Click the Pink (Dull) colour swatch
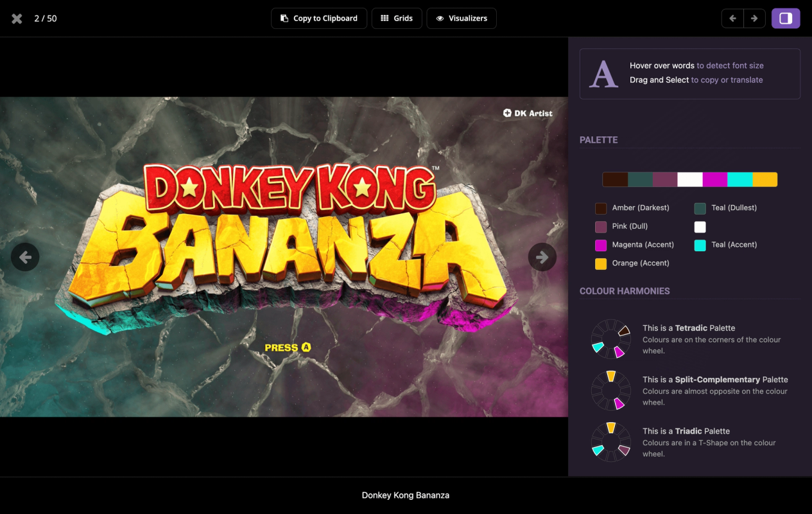This screenshot has height=514, width=812. coord(601,227)
